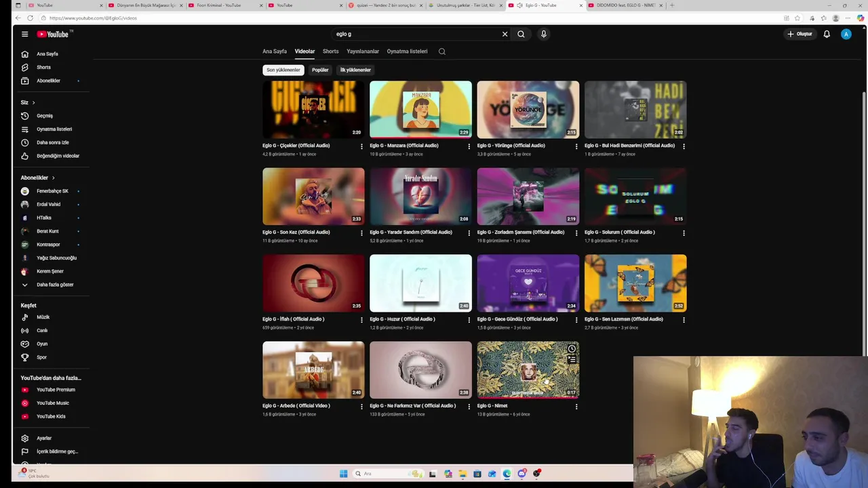This screenshot has width=868, height=488.
Task: Select the Shorts channel tab
Action: pos(331,52)
